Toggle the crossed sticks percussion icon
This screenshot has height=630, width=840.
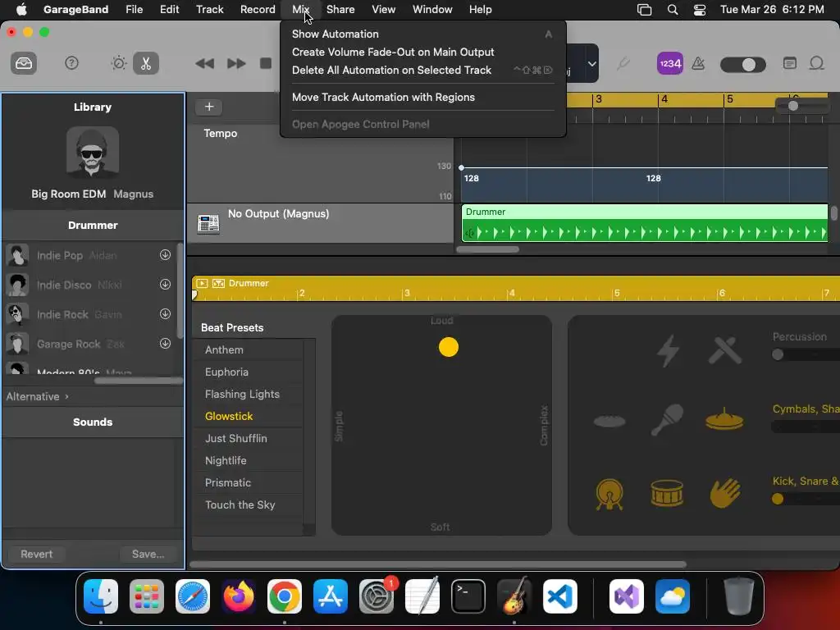[x=725, y=351]
